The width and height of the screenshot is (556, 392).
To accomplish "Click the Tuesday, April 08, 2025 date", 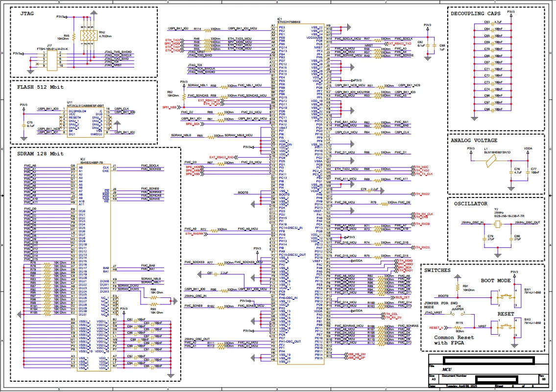I will pyautogui.click(x=462, y=386).
